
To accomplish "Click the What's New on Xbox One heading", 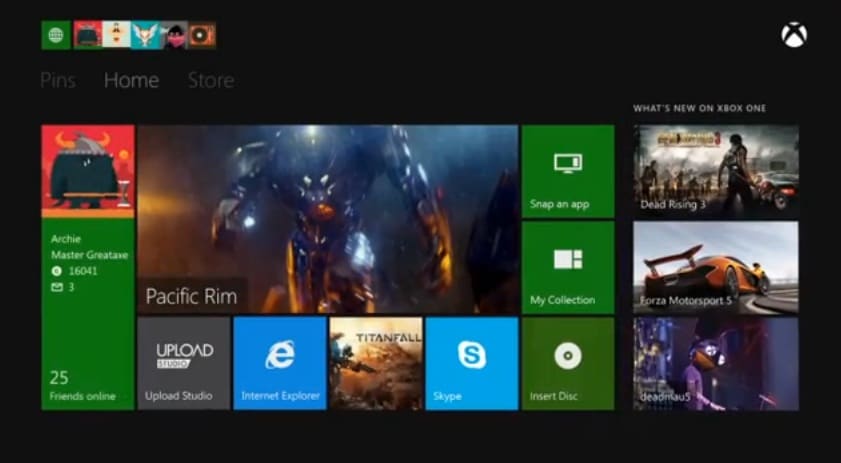I will tap(699, 108).
